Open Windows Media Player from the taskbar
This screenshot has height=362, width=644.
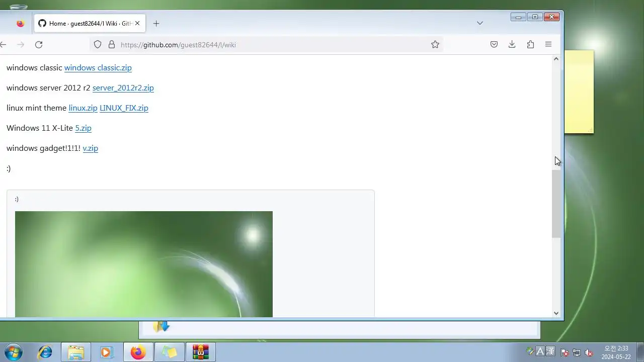(106, 352)
